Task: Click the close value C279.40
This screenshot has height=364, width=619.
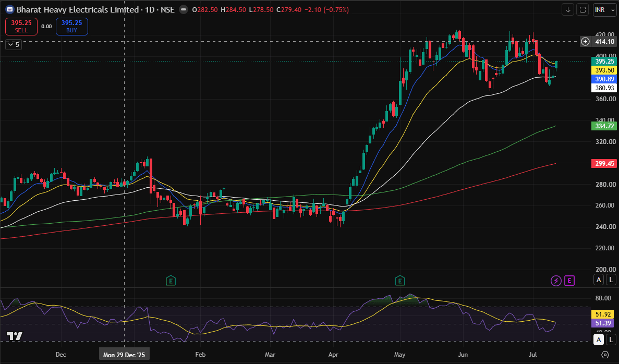Action: click(x=289, y=10)
